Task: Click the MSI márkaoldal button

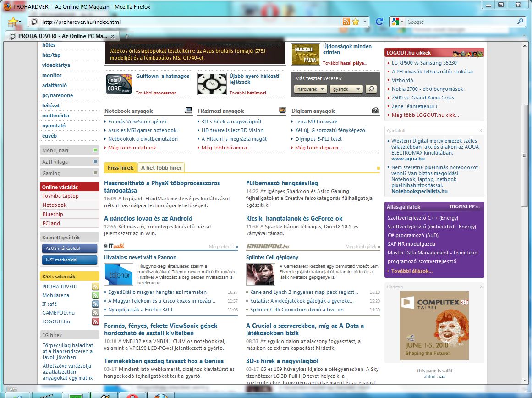Action: click(70, 260)
